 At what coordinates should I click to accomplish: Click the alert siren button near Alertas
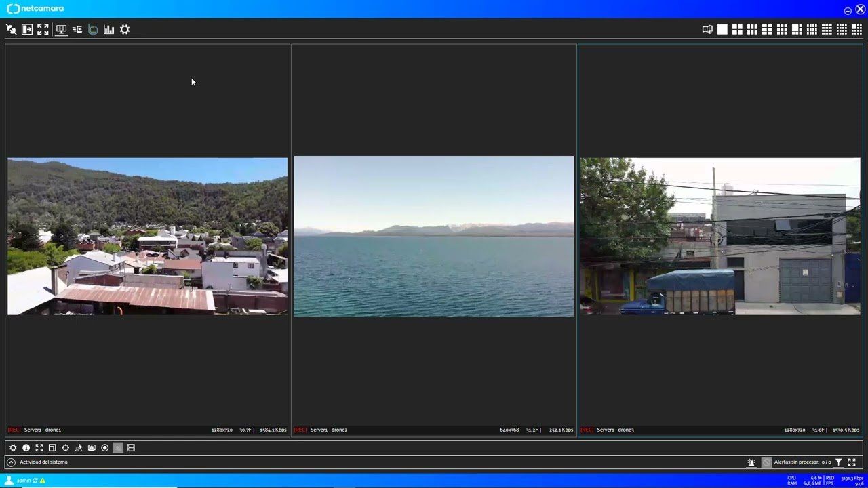[751, 462]
